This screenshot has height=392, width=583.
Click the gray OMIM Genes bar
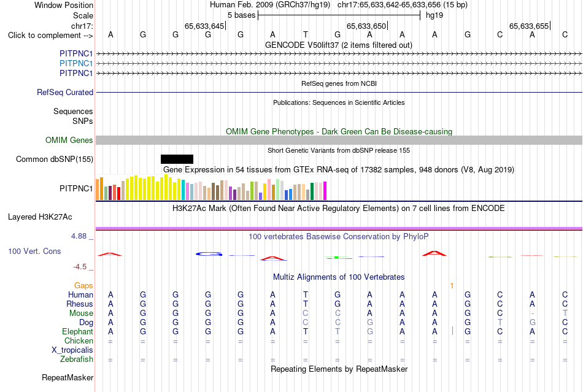tap(339, 140)
